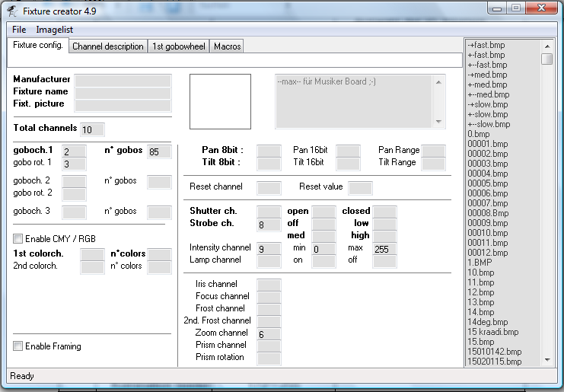This screenshot has width=564, height=392.
Task: Select 15010142.bmp in the image list
Action: (x=494, y=352)
